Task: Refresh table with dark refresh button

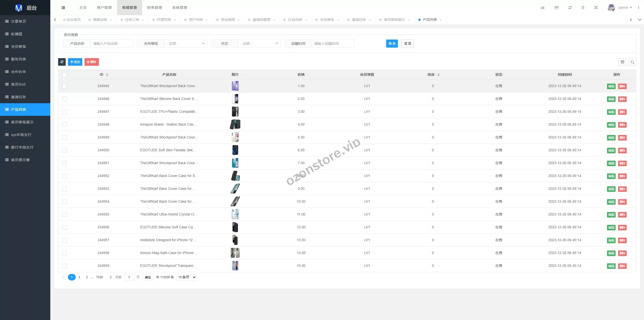Action: pos(62,62)
